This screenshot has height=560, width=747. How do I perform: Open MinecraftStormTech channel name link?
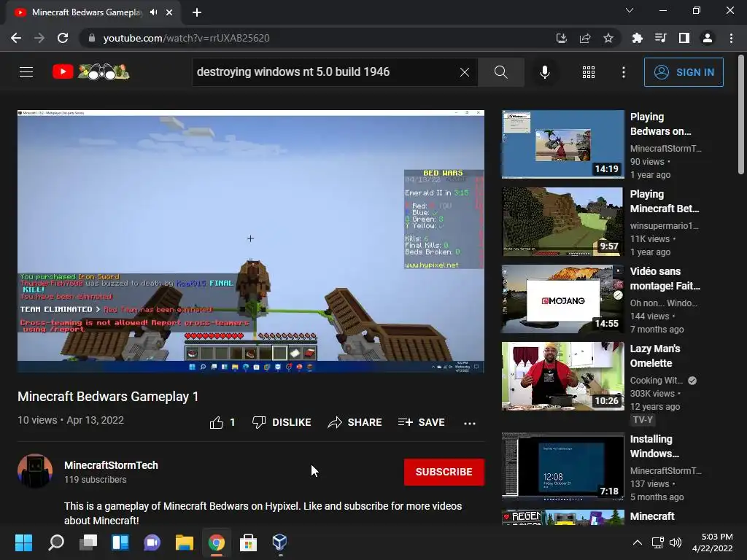(111, 465)
